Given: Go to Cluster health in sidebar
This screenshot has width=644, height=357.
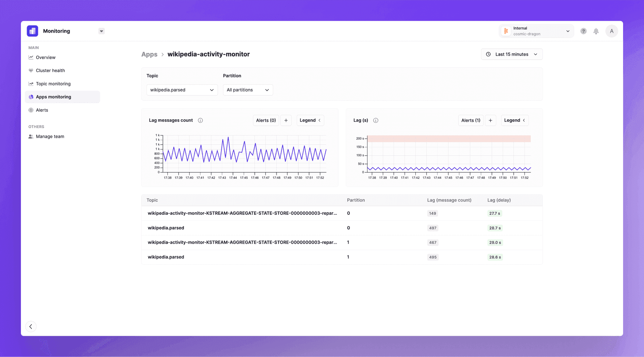Looking at the screenshot, I should [50, 71].
